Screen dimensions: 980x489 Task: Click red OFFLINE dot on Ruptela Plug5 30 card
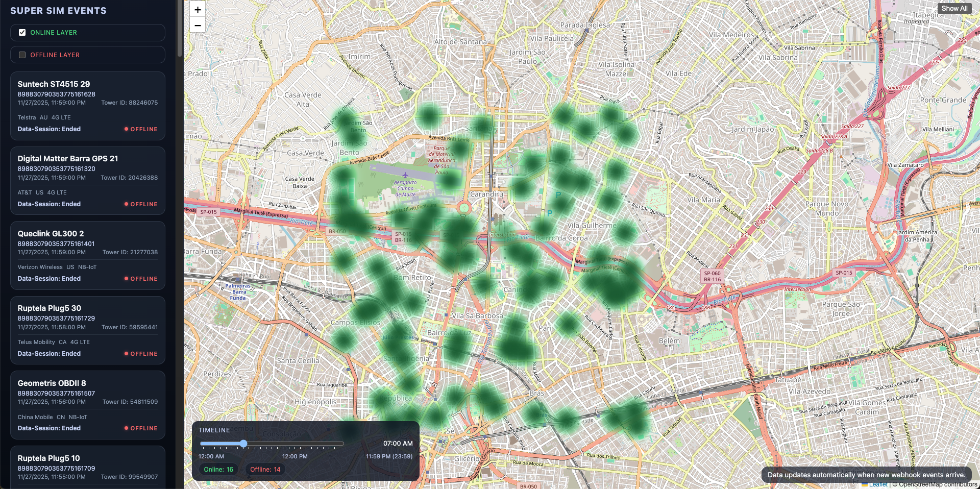point(126,353)
